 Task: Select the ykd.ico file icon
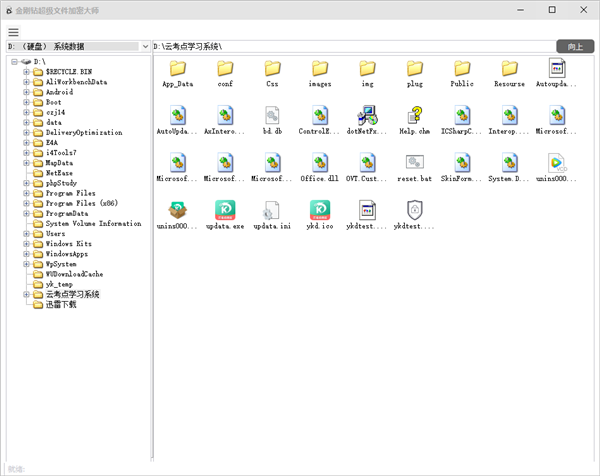click(320, 210)
